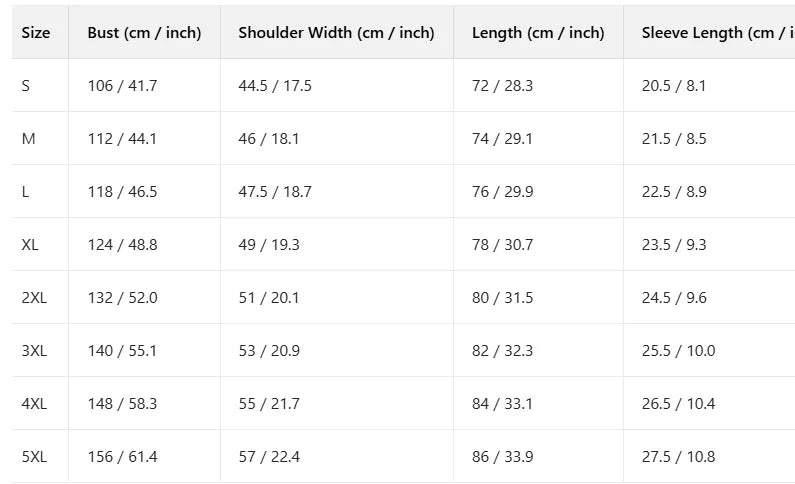
Task: Select the 5XL size row label
Action: tap(34, 457)
